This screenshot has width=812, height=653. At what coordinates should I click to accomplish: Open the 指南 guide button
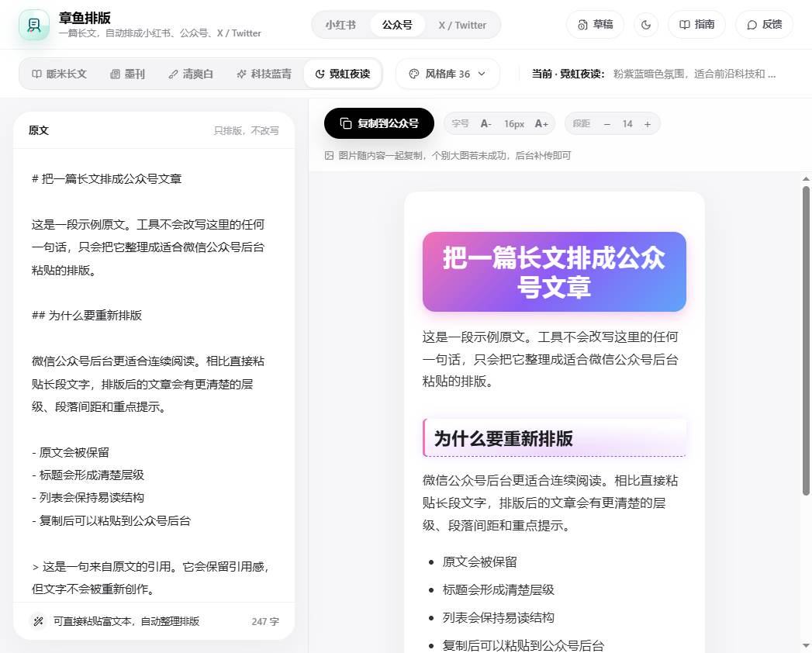pos(696,24)
